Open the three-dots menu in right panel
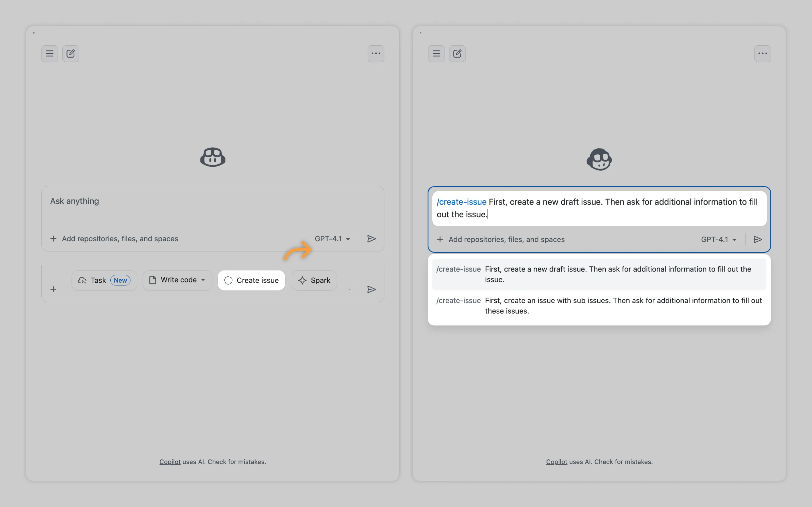The width and height of the screenshot is (812, 507). coord(762,54)
